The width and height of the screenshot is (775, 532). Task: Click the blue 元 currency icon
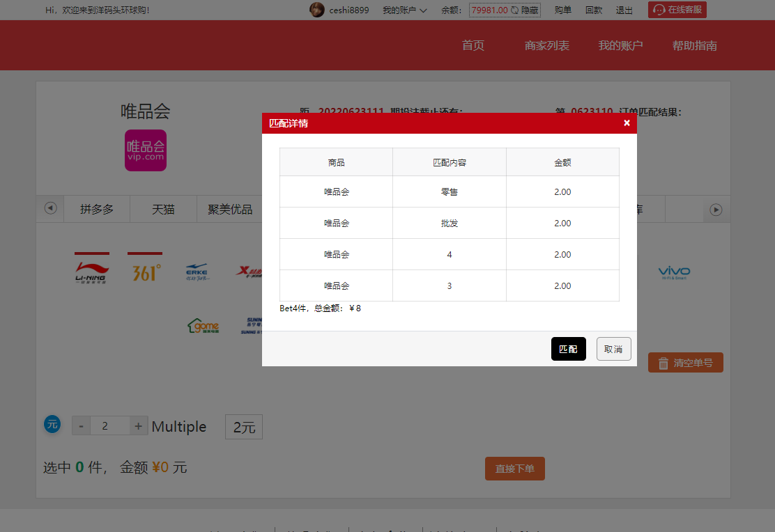click(52, 424)
